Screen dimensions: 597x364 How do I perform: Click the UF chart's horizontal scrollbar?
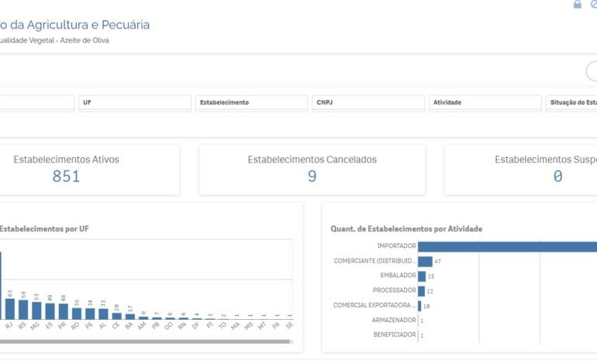tap(147, 342)
